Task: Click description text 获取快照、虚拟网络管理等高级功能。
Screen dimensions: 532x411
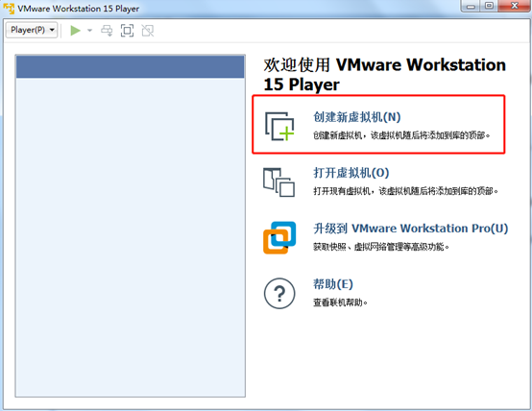Action: (x=381, y=247)
